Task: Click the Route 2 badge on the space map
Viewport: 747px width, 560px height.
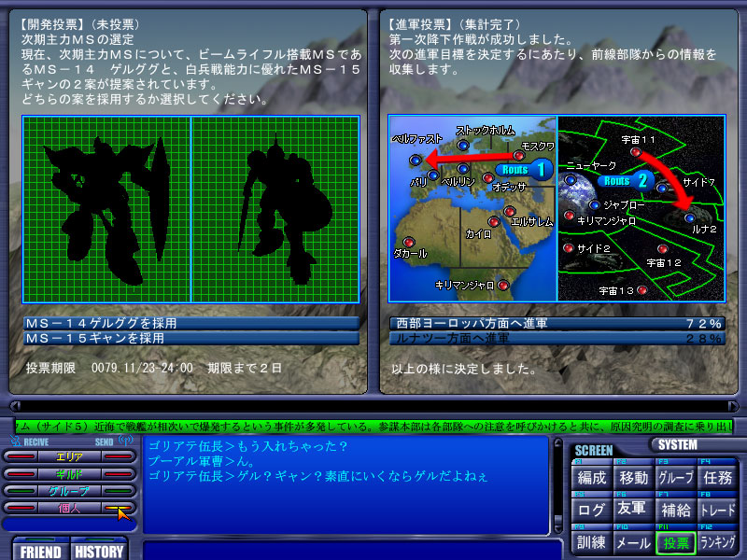Action: (627, 181)
